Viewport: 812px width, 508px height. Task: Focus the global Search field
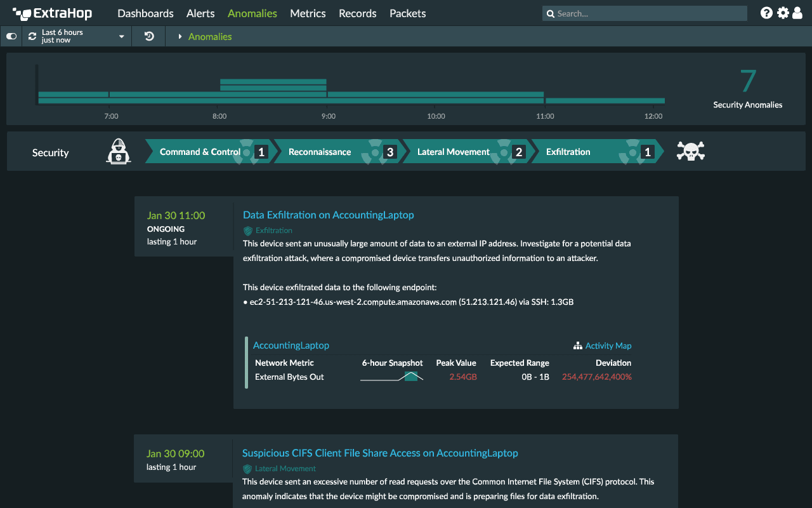(645, 13)
